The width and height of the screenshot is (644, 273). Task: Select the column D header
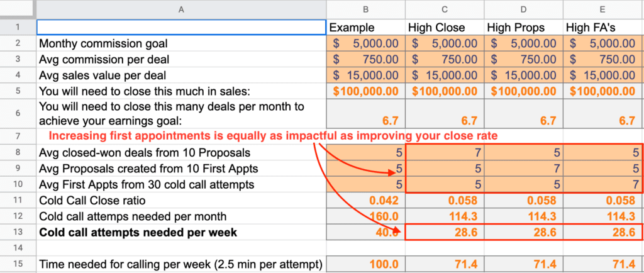point(523,9)
